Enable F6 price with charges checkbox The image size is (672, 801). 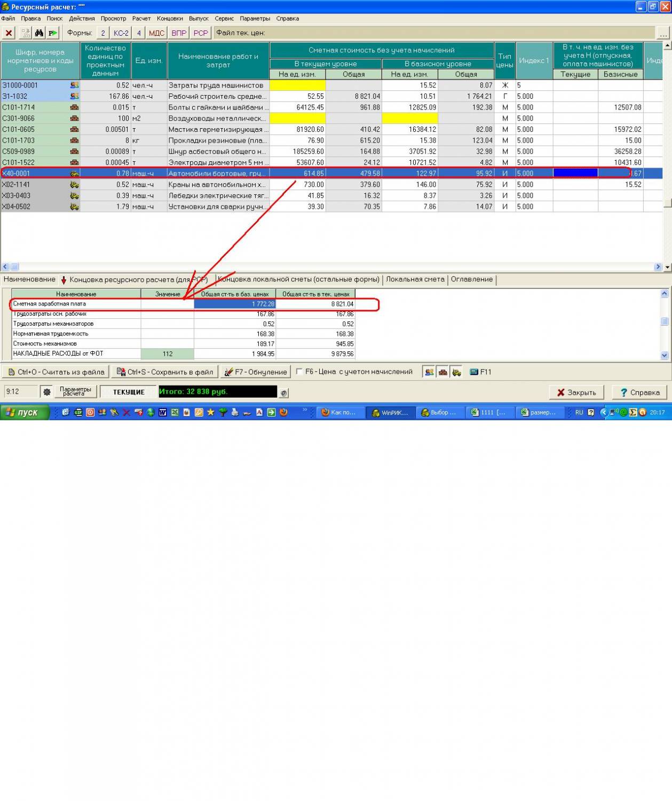(299, 372)
